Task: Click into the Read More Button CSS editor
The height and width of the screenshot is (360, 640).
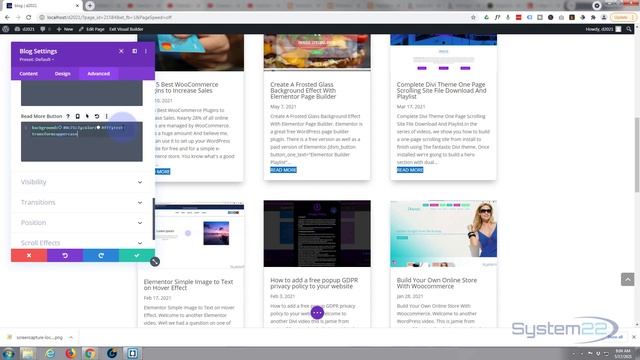Action: coord(82,142)
